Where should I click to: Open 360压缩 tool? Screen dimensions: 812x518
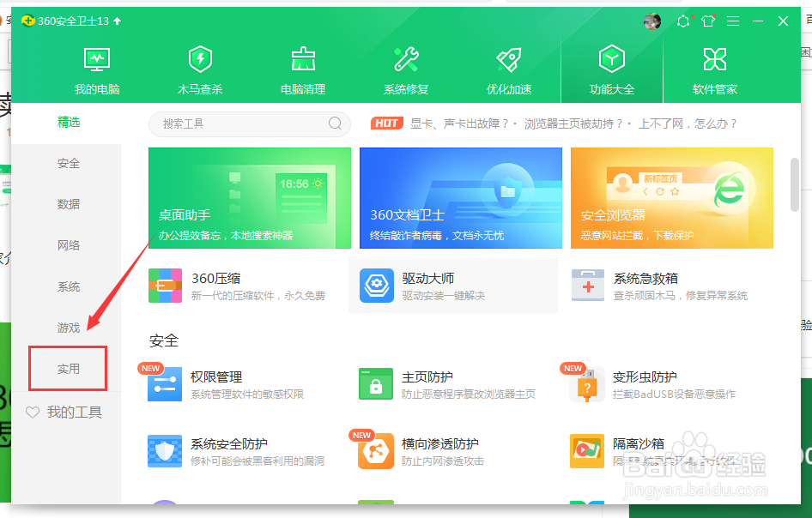click(x=237, y=286)
